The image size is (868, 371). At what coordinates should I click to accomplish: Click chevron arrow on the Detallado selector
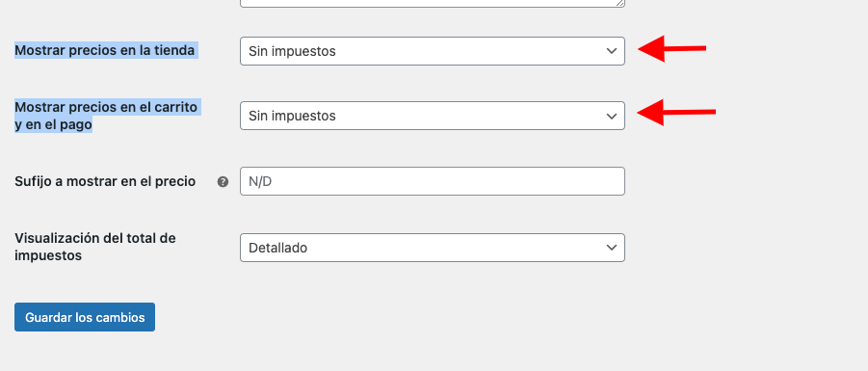click(x=611, y=248)
